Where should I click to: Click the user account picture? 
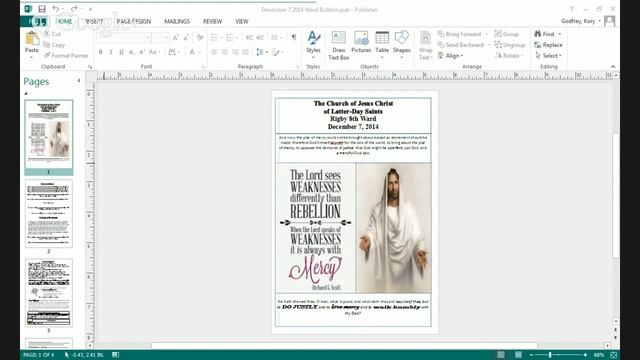tap(609, 21)
